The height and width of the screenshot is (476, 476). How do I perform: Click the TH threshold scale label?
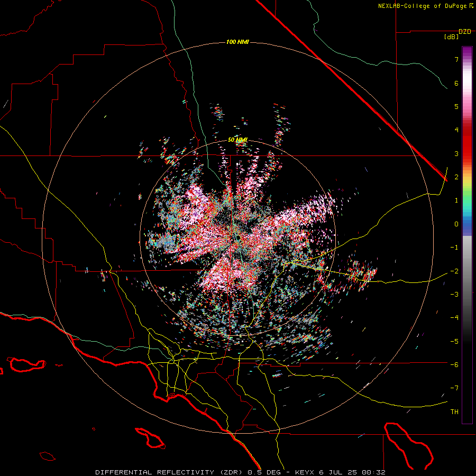tap(454, 411)
